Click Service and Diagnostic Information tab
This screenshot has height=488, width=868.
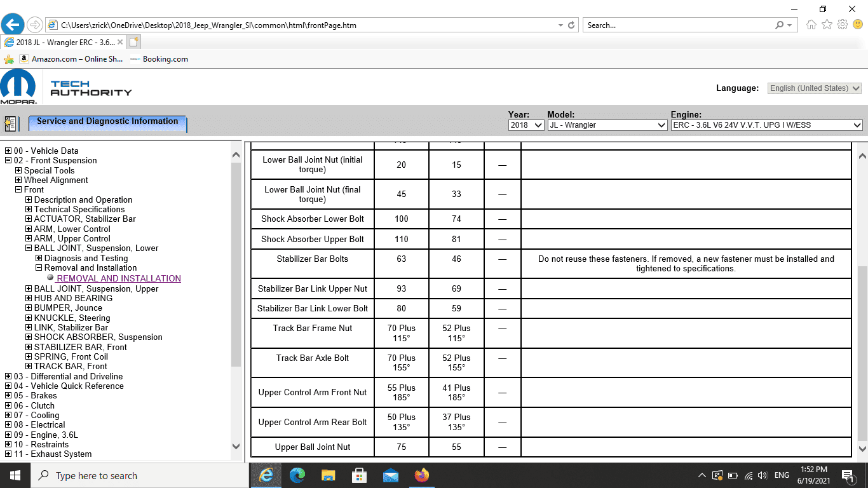(107, 123)
